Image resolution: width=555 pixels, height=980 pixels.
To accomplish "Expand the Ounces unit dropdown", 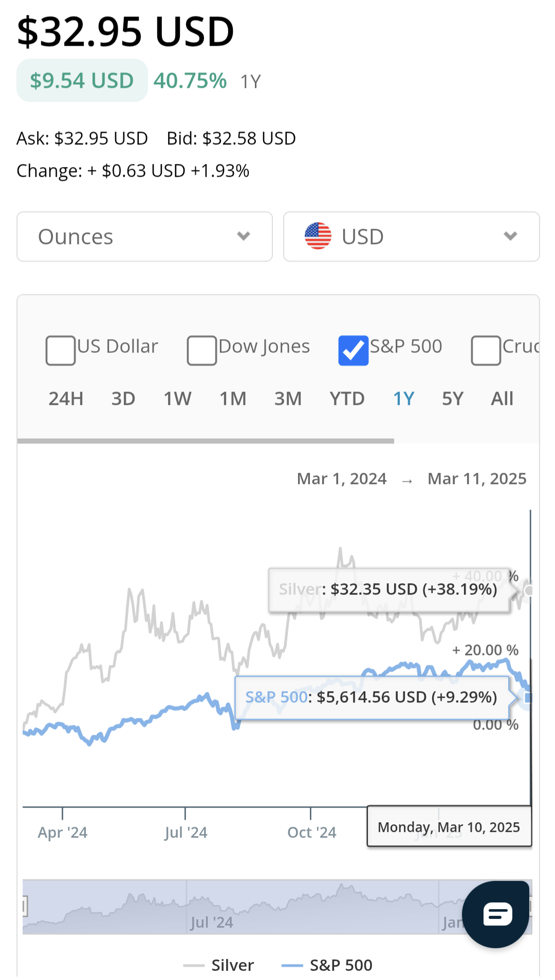I will [x=144, y=236].
